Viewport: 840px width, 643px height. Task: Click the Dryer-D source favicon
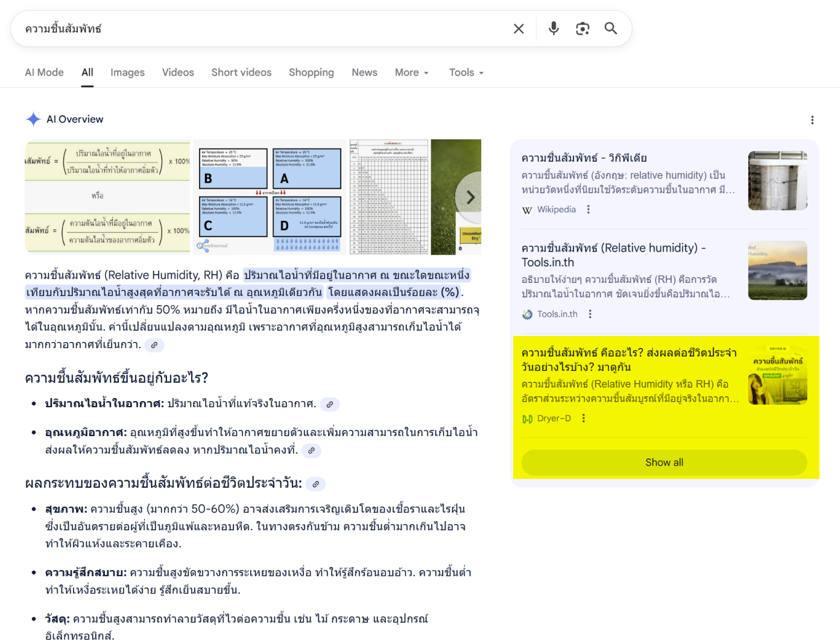(527, 418)
